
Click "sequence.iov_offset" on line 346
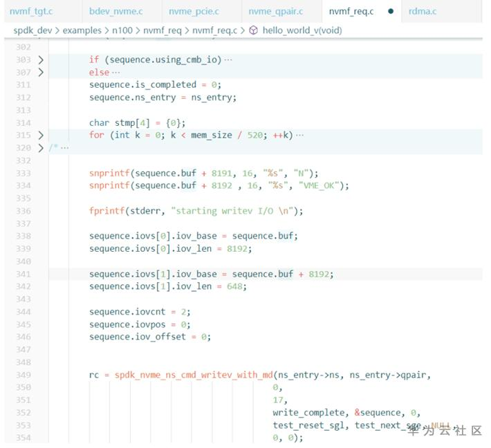point(138,337)
